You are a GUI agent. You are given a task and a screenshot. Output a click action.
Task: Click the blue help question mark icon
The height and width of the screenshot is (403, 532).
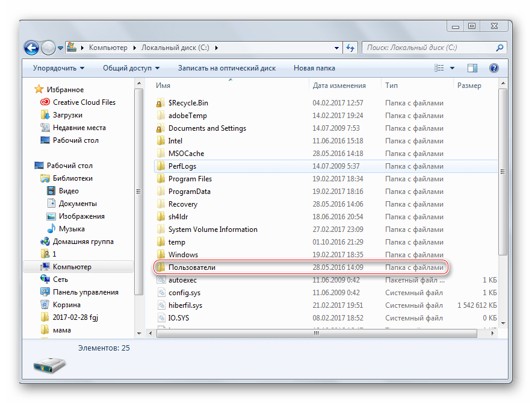tap(494, 68)
